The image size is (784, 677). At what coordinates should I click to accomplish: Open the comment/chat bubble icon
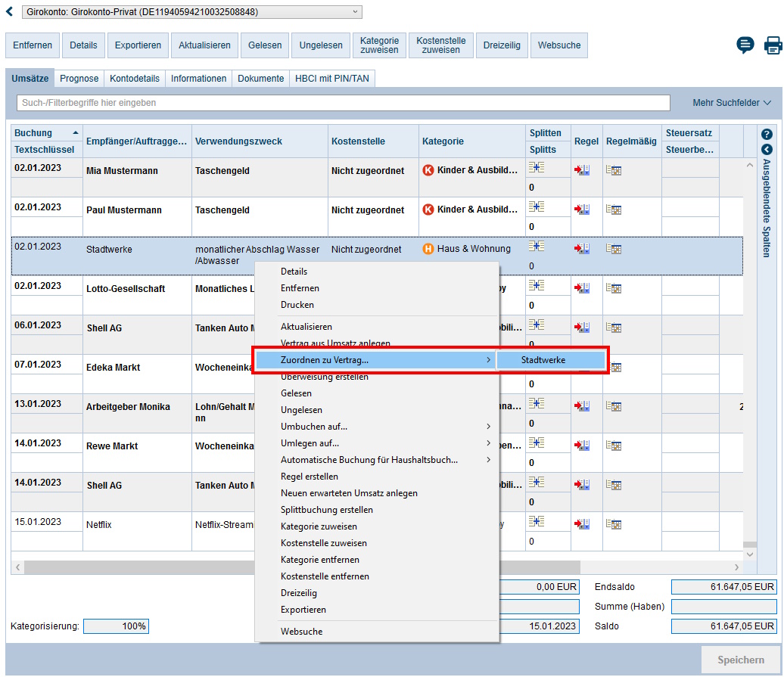click(x=745, y=45)
